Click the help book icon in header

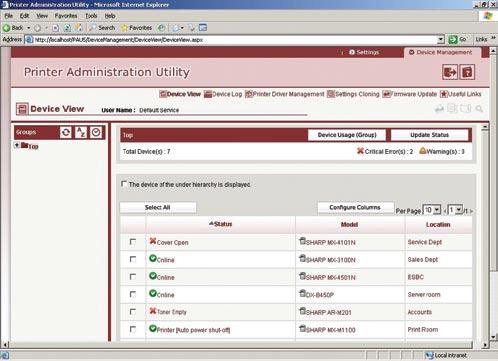467,72
